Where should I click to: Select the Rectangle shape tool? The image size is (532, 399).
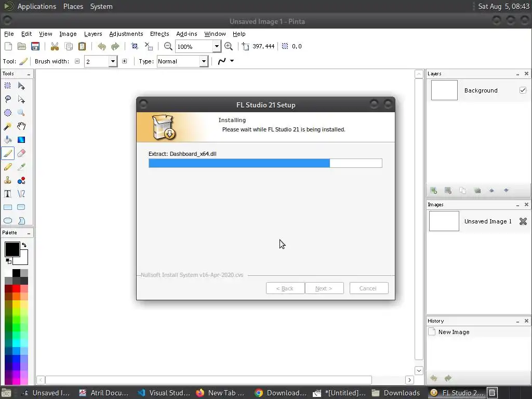click(7, 207)
